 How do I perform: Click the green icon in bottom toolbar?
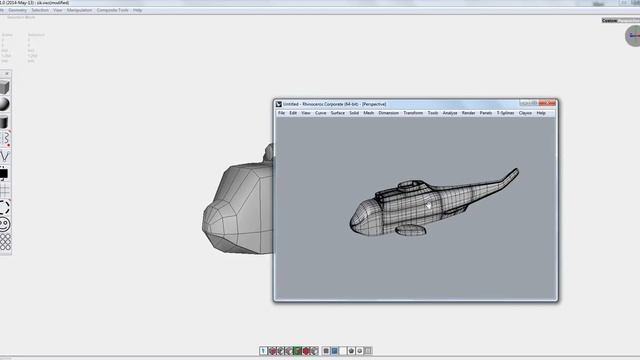[297, 351]
